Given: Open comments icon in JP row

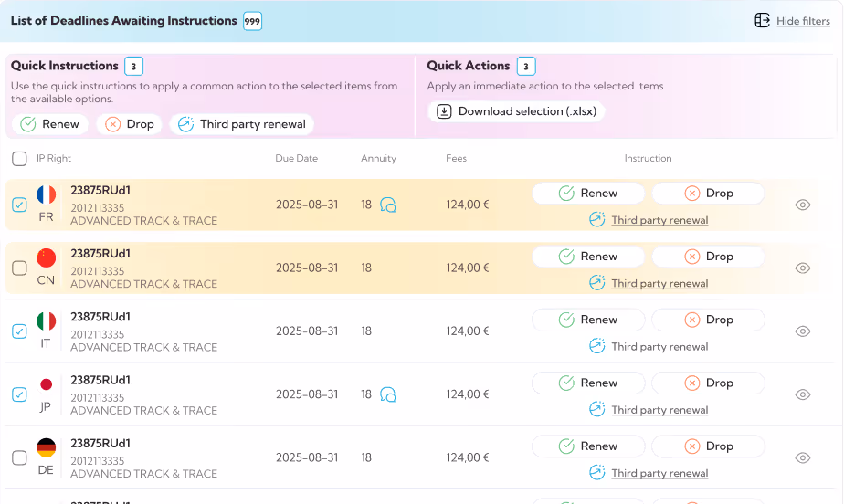Looking at the screenshot, I should 388,394.
